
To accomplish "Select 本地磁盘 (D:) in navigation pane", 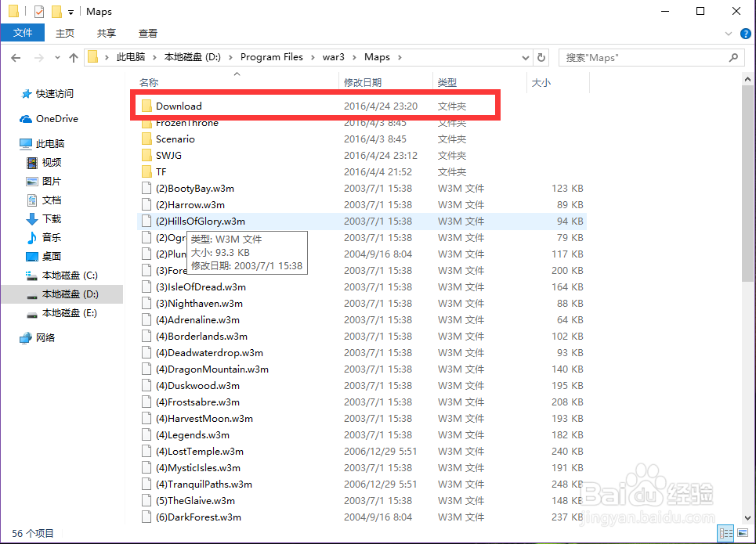I will coord(62,294).
